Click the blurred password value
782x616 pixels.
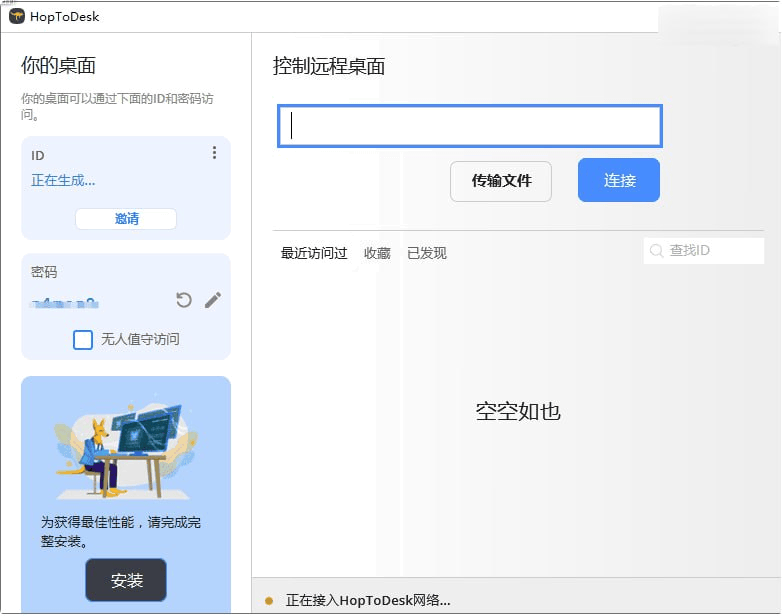63,301
